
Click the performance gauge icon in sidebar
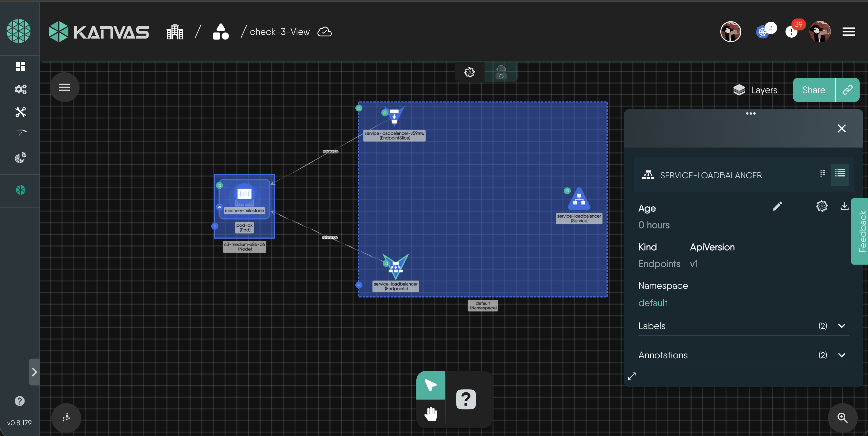point(21,133)
